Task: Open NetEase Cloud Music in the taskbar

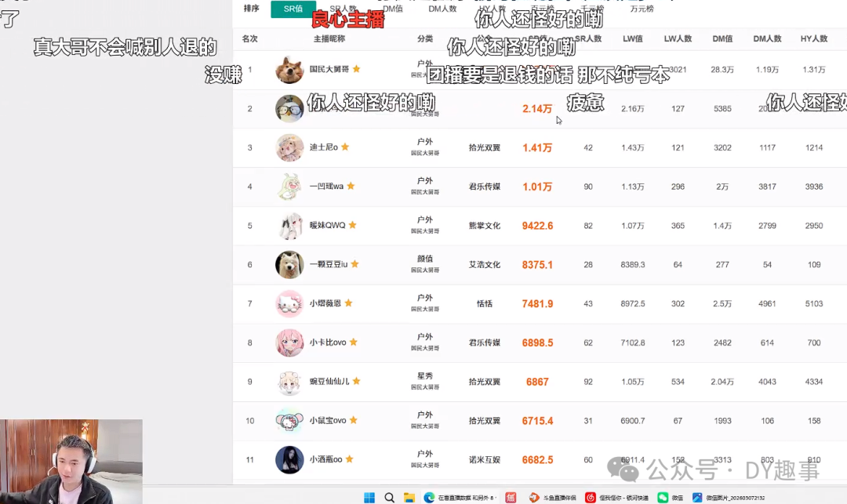Action: 617,498
